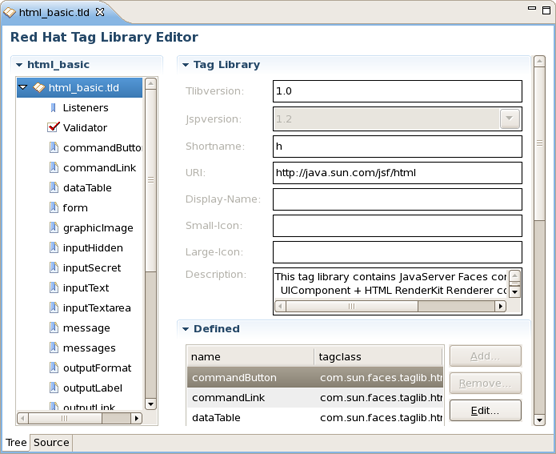This screenshot has width=556, height=454.
Task: Click the Validator checkmark icon
Action: click(x=53, y=127)
